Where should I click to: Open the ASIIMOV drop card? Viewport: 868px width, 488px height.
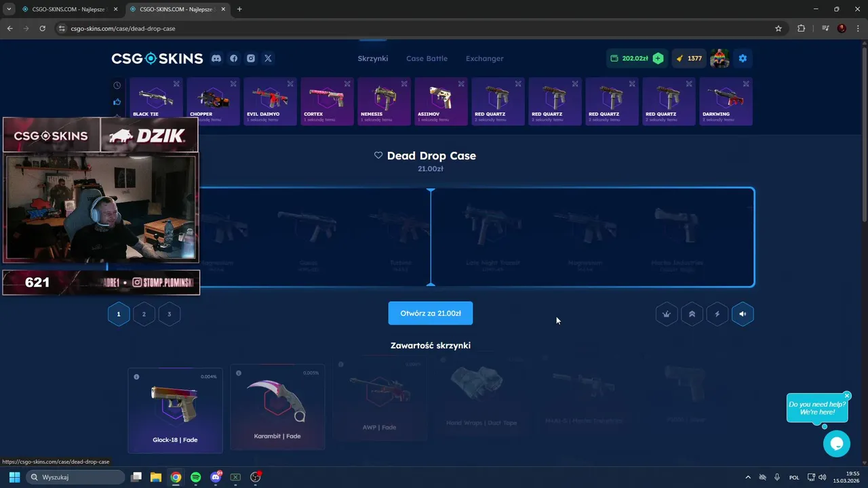click(x=441, y=102)
